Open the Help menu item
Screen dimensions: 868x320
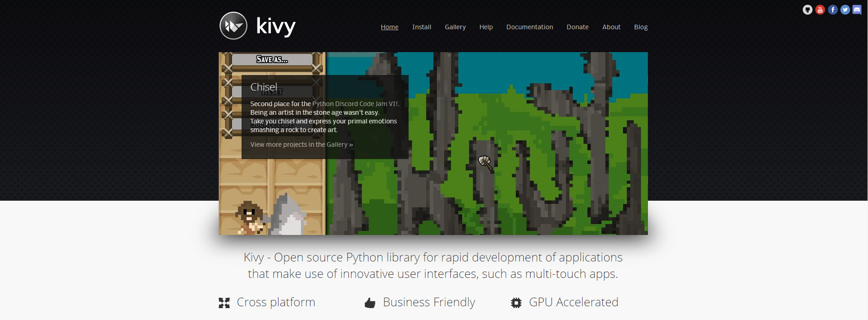point(486,27)
